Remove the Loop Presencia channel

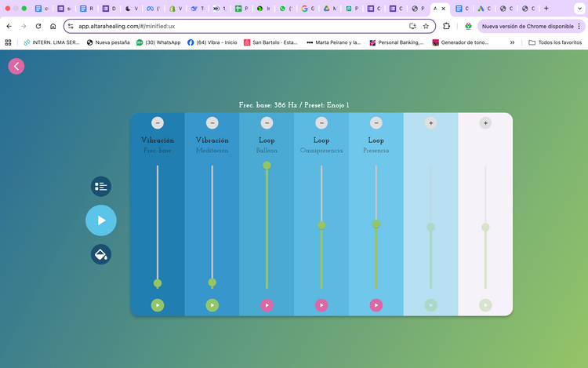(x=376, y=123)
